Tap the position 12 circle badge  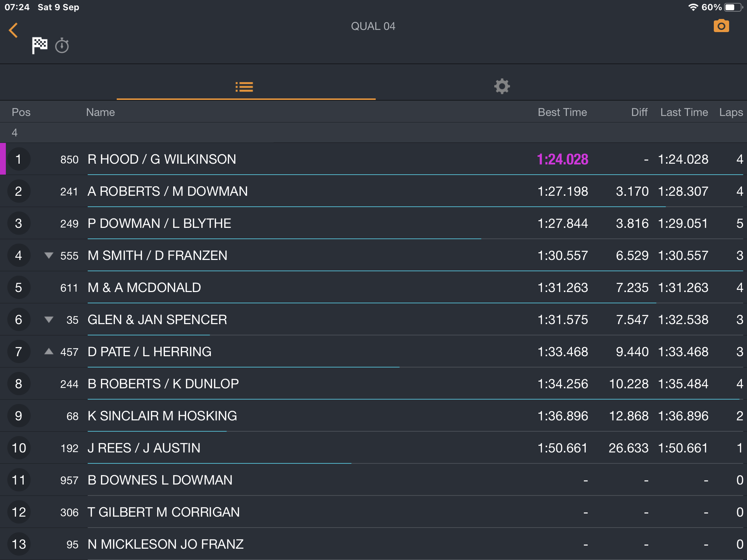19,512
